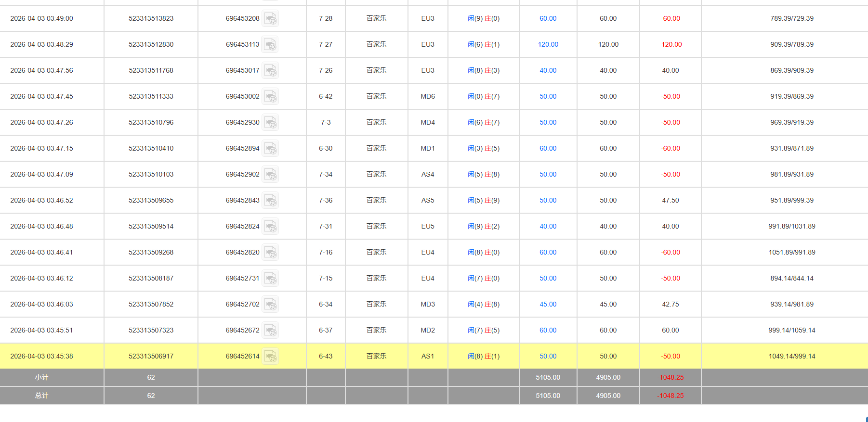Click the replay icon beside 696453002
Viewport: 868px width, 422px height.
click(x=270, y=97)
